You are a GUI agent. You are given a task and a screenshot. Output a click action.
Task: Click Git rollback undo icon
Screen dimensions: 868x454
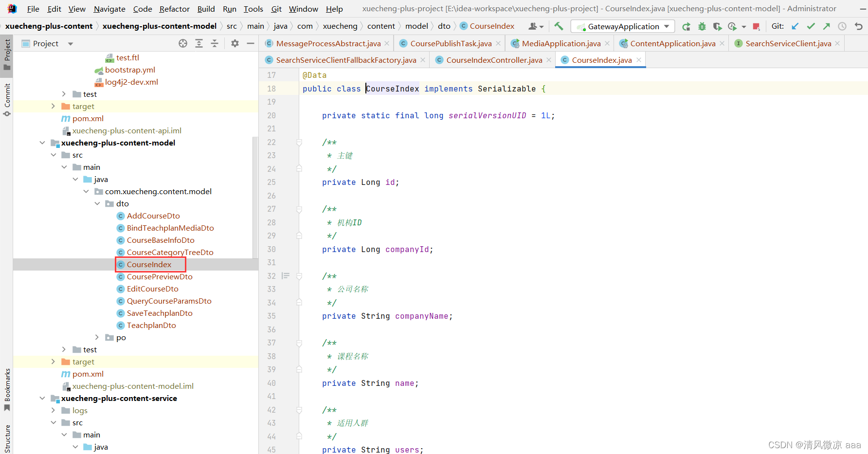[x=859, y=26]
